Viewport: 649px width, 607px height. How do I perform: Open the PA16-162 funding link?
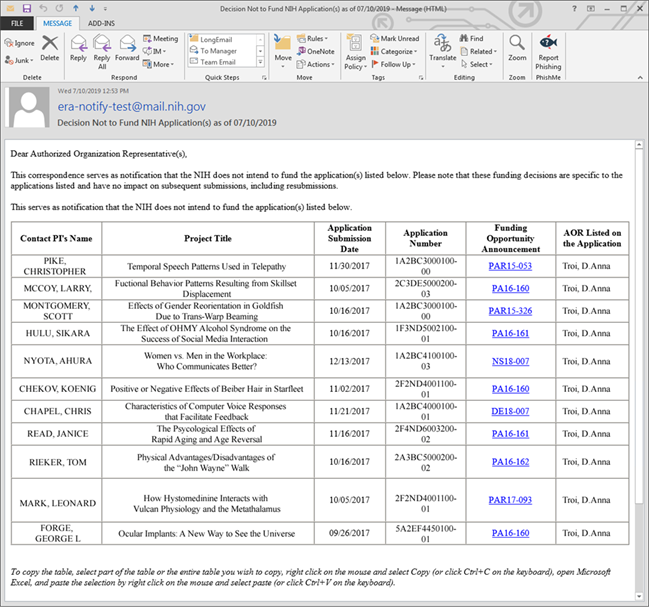coord(510,462)
